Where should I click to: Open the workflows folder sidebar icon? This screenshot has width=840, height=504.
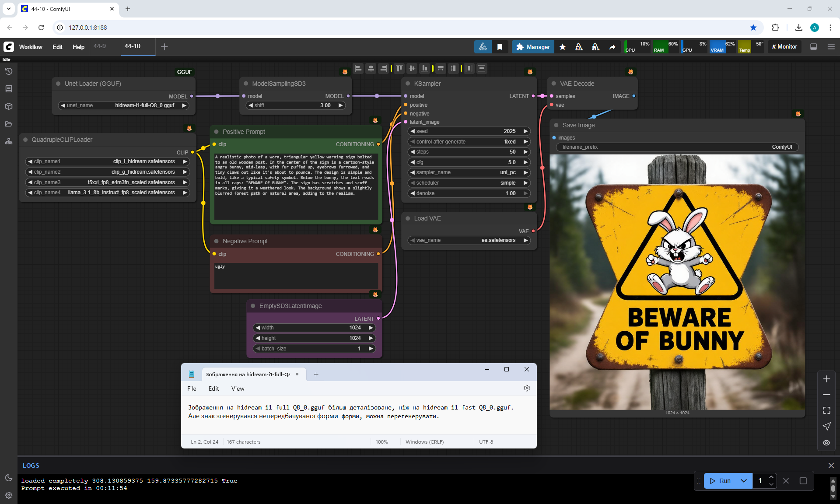(8, 124)
